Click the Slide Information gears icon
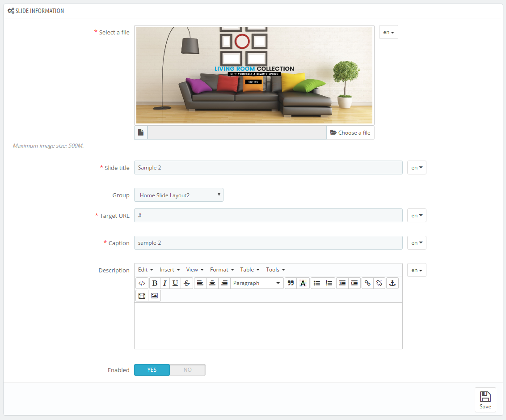 (11, 11)
